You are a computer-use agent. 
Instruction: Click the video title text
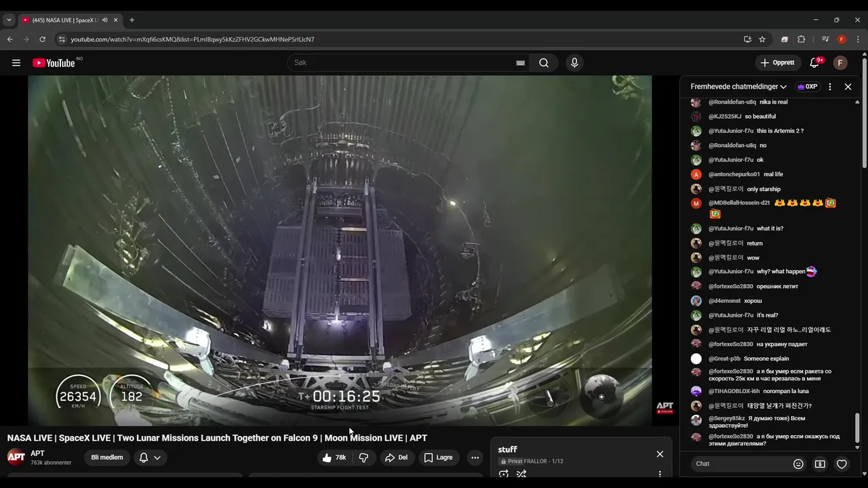pyautogui.click(x=217, y=438)
